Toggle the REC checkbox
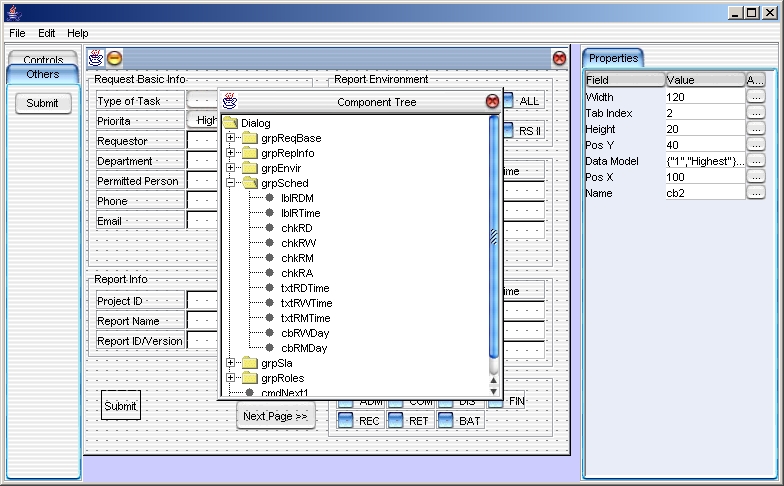This screenshot has height=486, width=784. (x=346, y=421)
